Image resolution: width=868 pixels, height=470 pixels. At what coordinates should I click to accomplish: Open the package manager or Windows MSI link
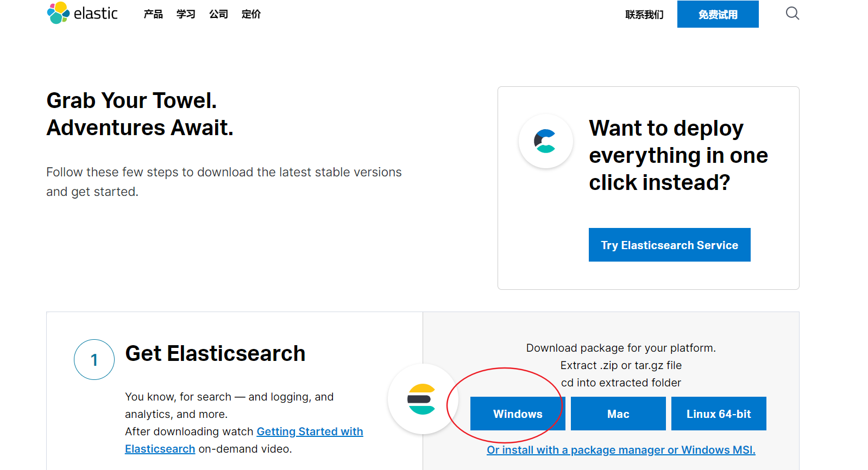click(x=621, y=450)
